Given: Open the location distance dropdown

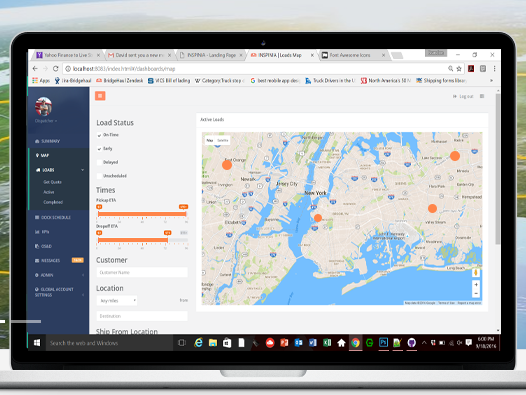Looking at the screenshot, I should pyautogui.click(x=117, y=300).
